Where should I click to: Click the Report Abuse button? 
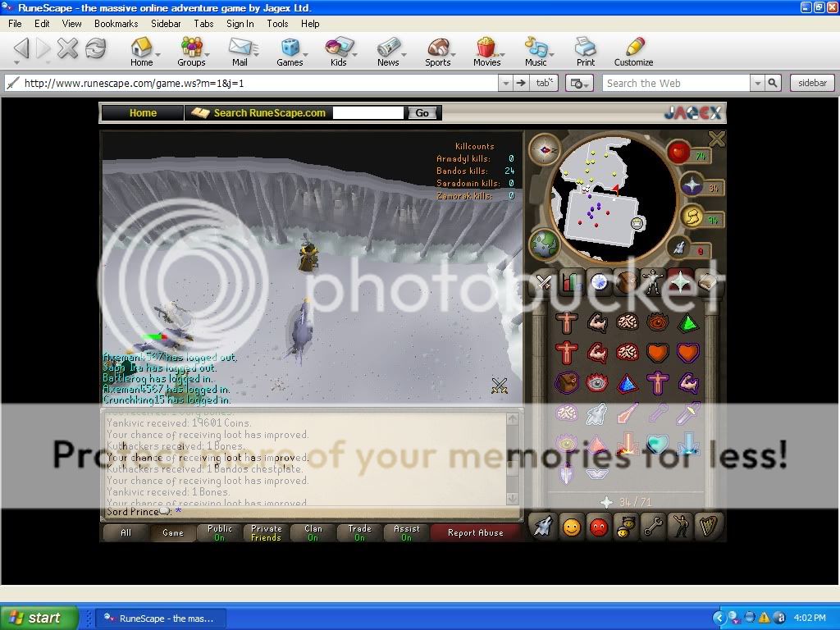[476, 532]
